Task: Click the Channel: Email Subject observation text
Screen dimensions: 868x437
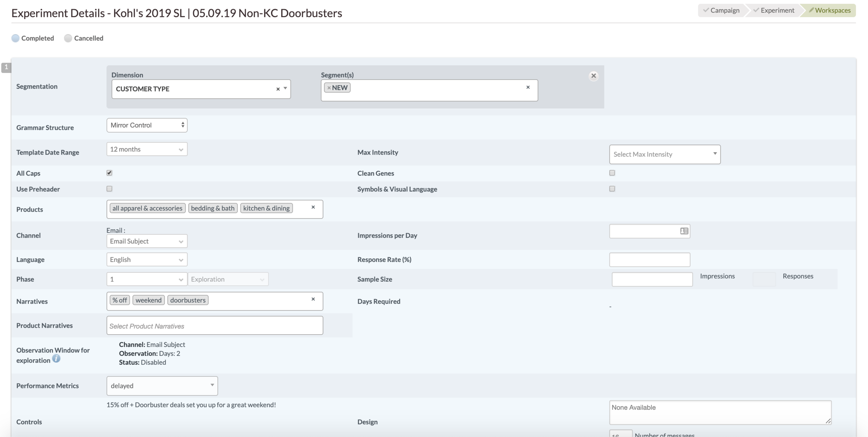Action: [x=152, y=345]
